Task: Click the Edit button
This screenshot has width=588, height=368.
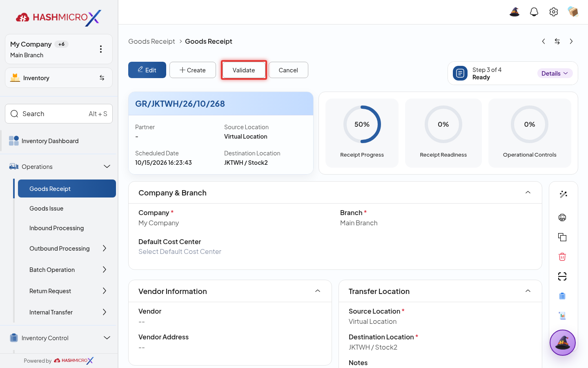Action: tap(147, 70)
